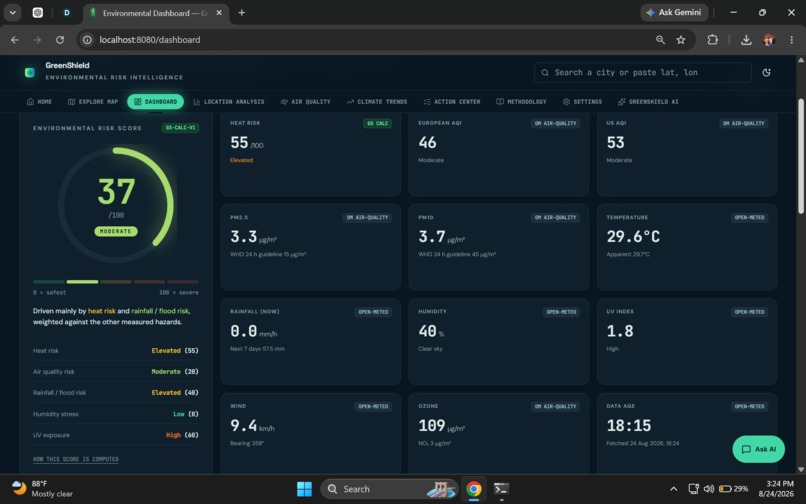Image resolution: width=806 pixels, height=504 pixels.
Task: Expand the tab search dropdown arrow
Action: click(x=12, y=12)
